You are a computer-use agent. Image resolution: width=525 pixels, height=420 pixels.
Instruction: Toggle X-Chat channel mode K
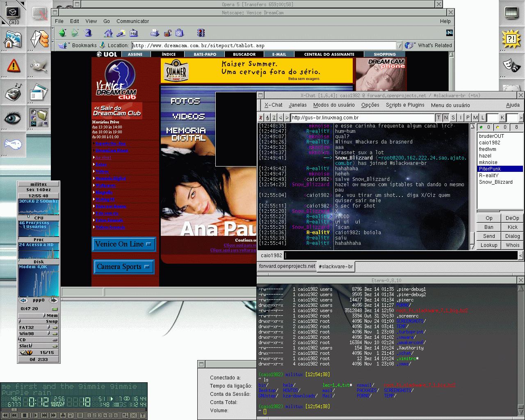click(502, 118)
